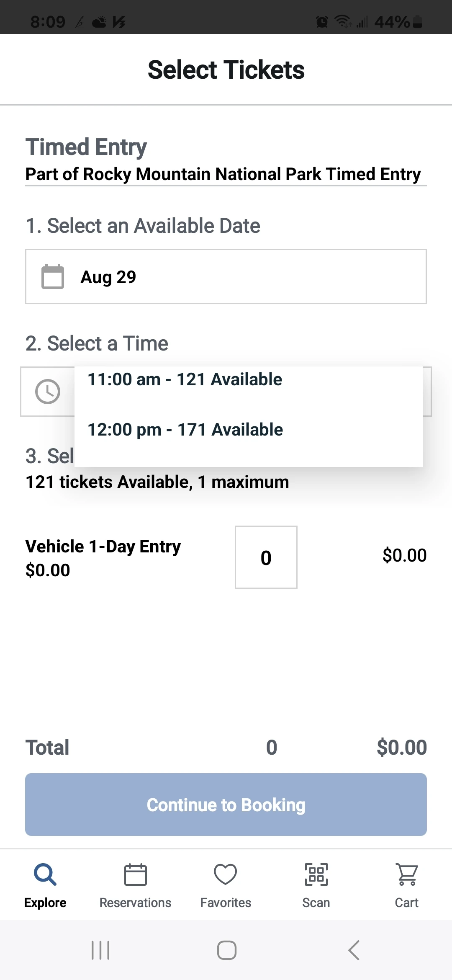The height and width of the screenshot is (980, 452).
Task: Choose 11:00 am - 121 Available option
Action: [185, 379]
